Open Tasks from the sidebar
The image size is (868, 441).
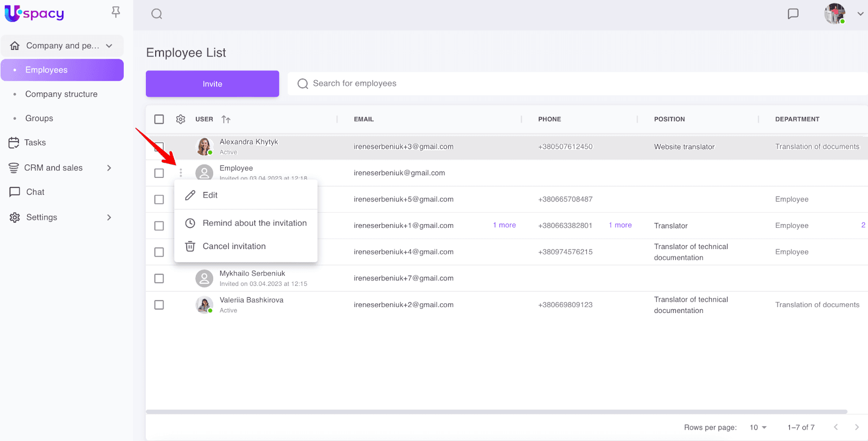35,143
